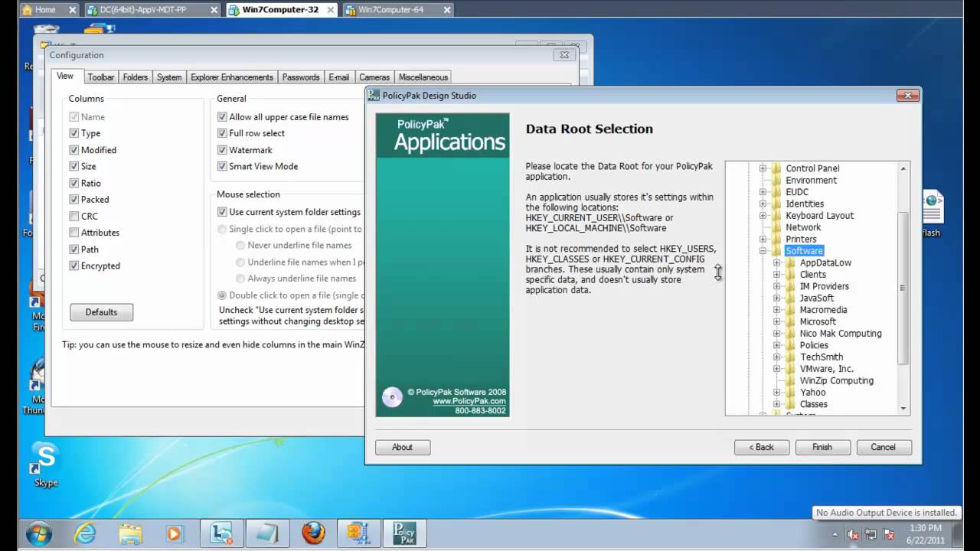Enable the Attributes column checkbox
Image resolution: width=980 pixels, height=551 pixels.
73,233
